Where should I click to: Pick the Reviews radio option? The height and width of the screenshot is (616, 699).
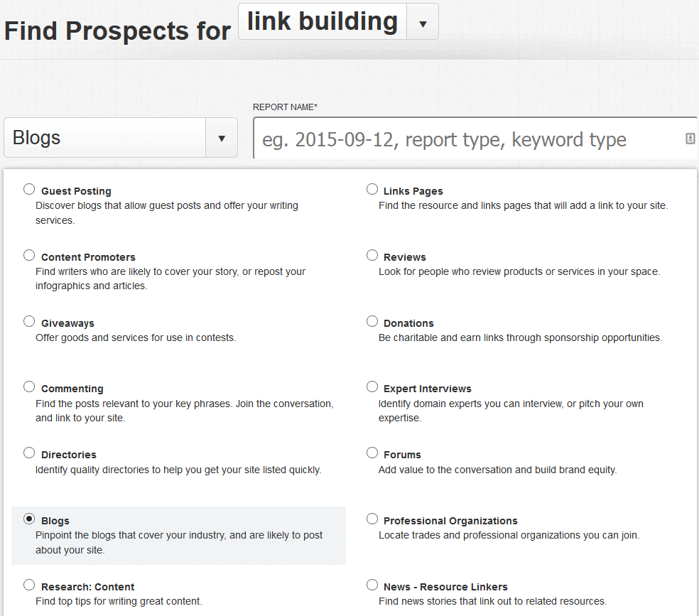[x=372, y=255]
